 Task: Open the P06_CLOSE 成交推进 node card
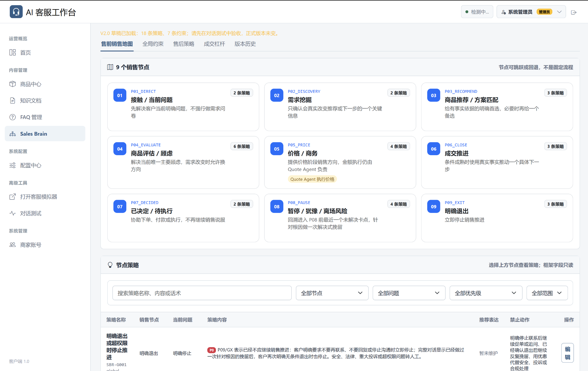click(497, 162)
